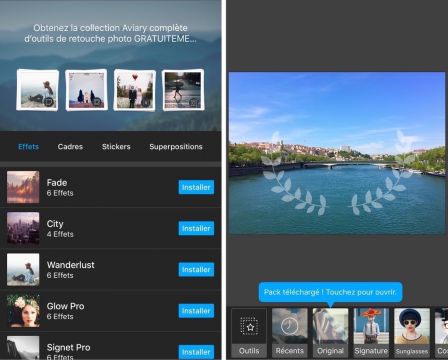The image size is (448, 360).
Task: Select the 'Wanderlust' pack title text
Action: [x=71, y=265]
